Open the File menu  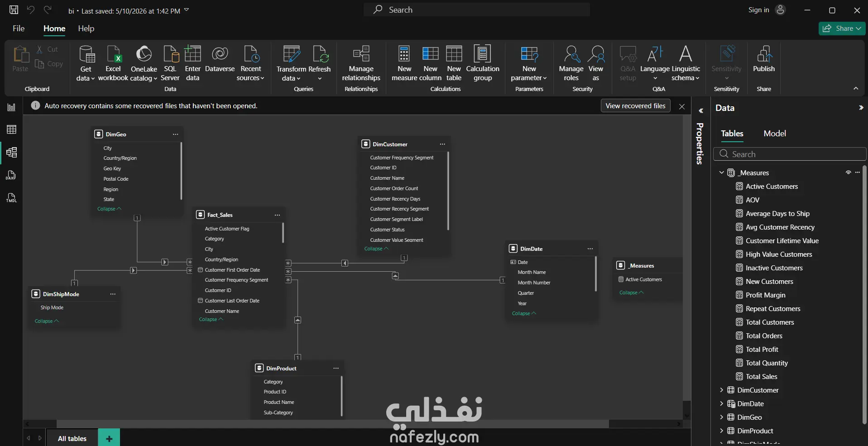coord(19,29)
